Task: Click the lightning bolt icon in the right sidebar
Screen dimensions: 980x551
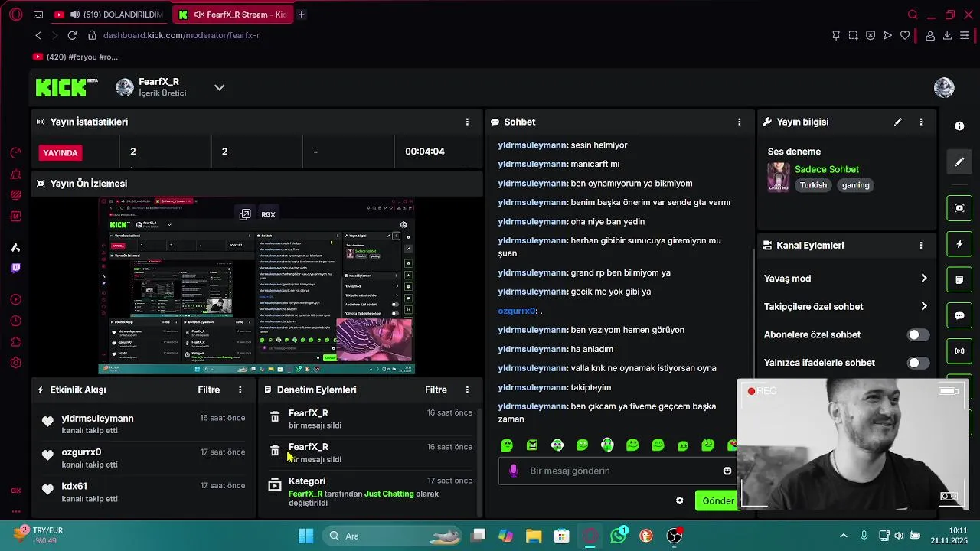Action: [959, 244]
